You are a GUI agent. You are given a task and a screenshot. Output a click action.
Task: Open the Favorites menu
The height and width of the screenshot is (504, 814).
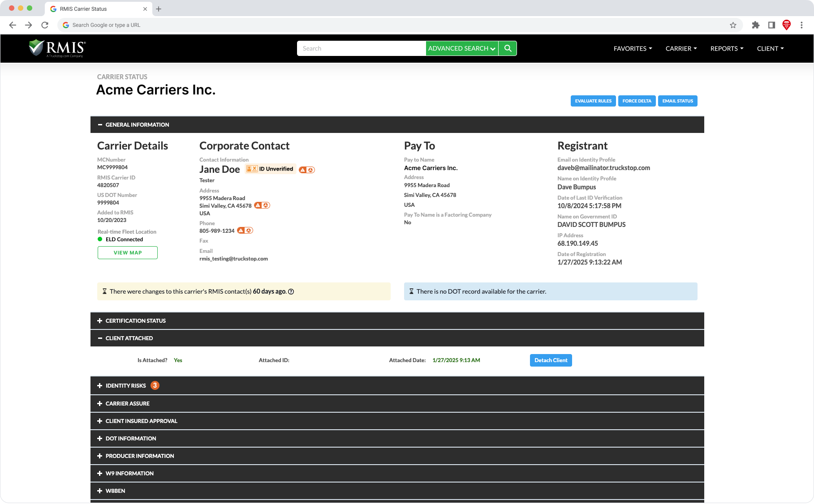(x=633, y=49)
